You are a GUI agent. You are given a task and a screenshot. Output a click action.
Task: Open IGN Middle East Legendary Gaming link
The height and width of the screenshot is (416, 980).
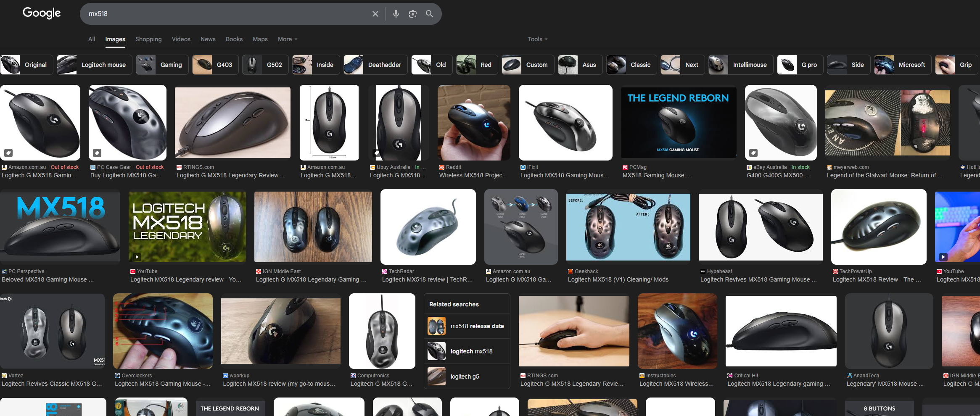pyautogui.click(x=311, y=279)
